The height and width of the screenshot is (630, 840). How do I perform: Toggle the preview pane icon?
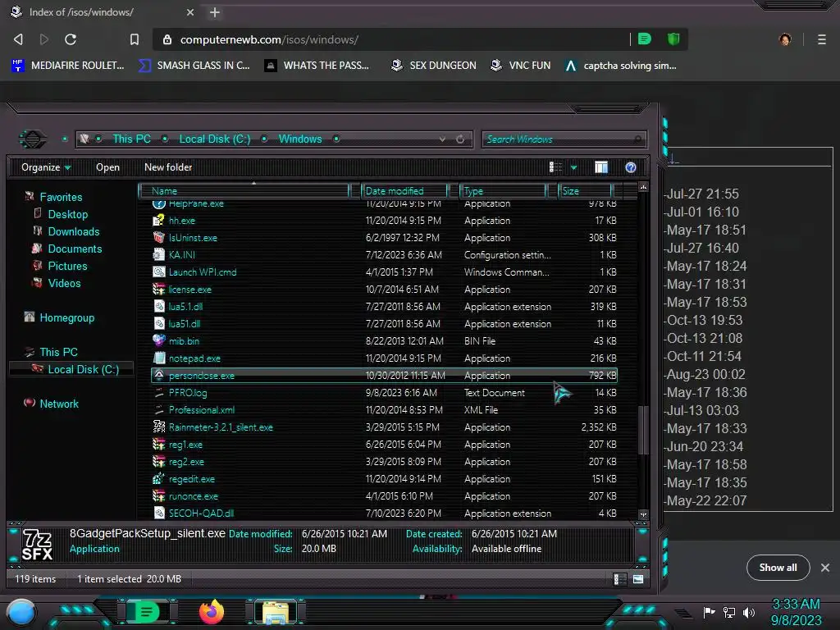tap(601, 167)
